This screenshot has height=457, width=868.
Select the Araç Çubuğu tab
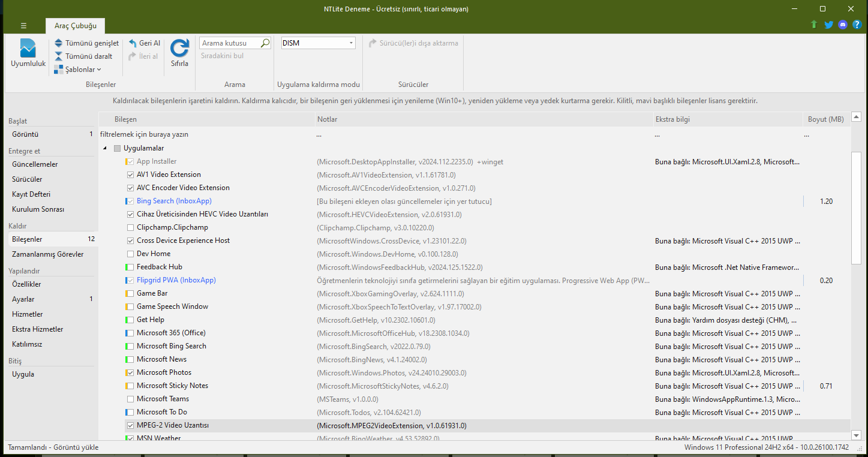click(75, 26)
